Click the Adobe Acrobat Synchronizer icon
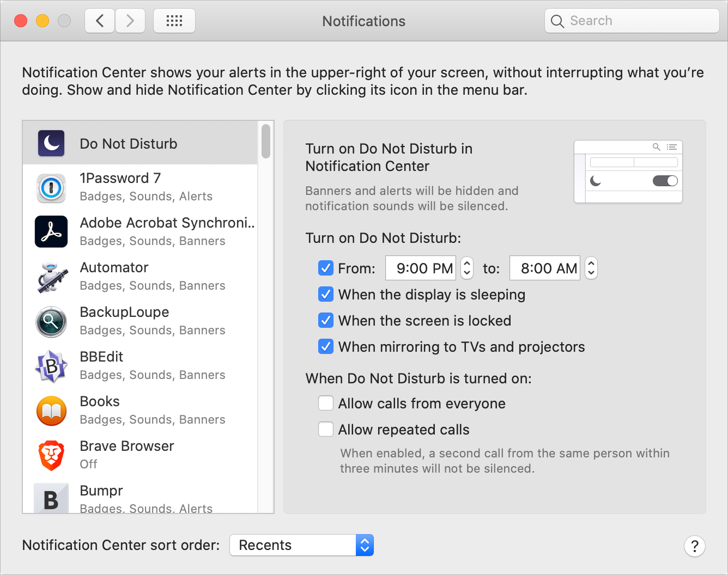The width and height of the screenshot is (728, 575). coord(51,232)
